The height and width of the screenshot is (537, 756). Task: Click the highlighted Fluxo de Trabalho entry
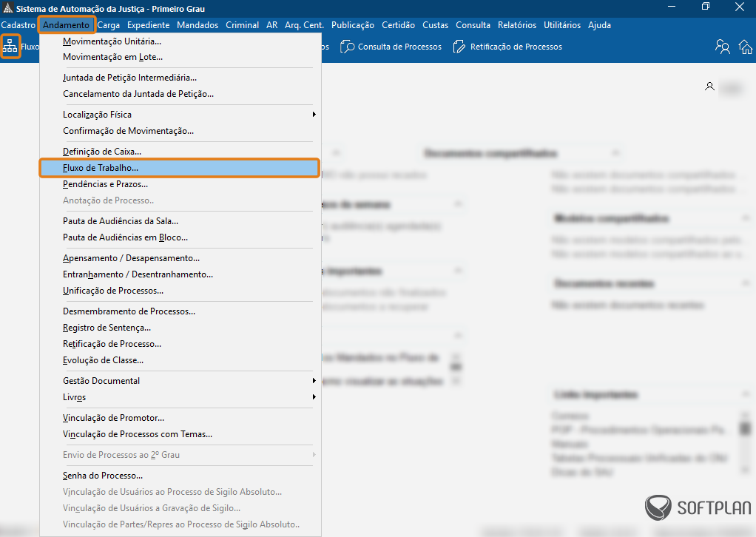[180, 168]
